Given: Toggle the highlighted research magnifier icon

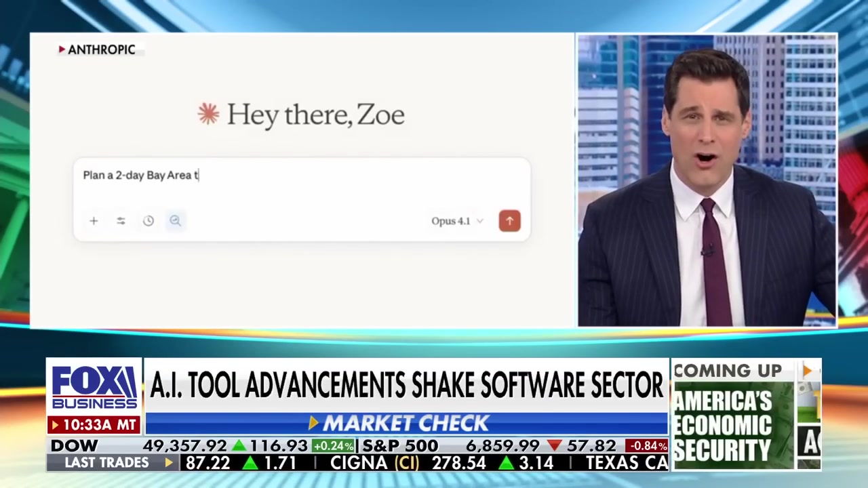Looking at the screenshot, I should (175, 221).
